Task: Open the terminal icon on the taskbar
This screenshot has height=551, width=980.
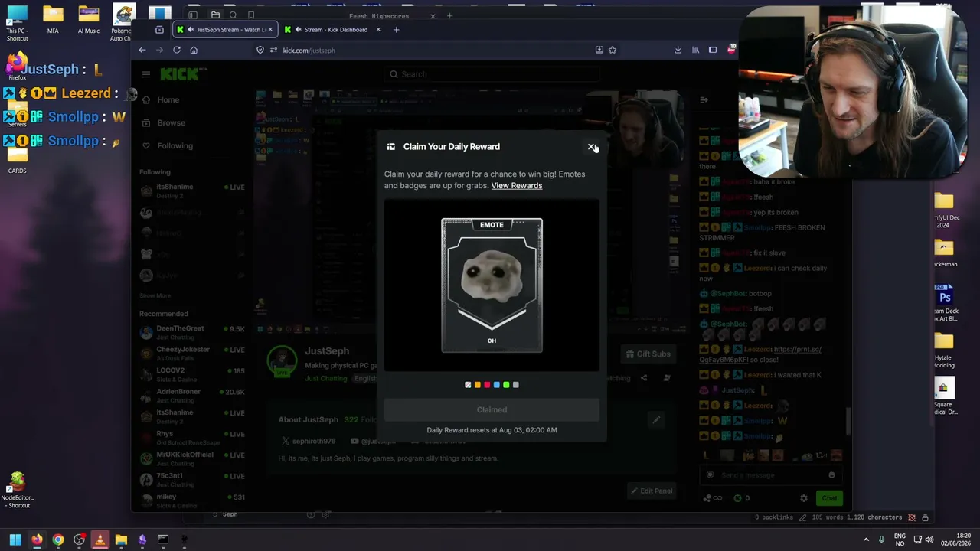Action: (163, 540)
